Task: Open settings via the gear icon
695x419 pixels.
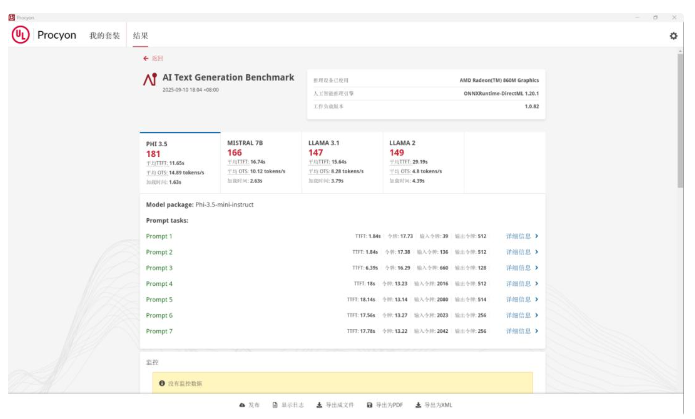Action: pyautogui.click(x=673, y=36)
